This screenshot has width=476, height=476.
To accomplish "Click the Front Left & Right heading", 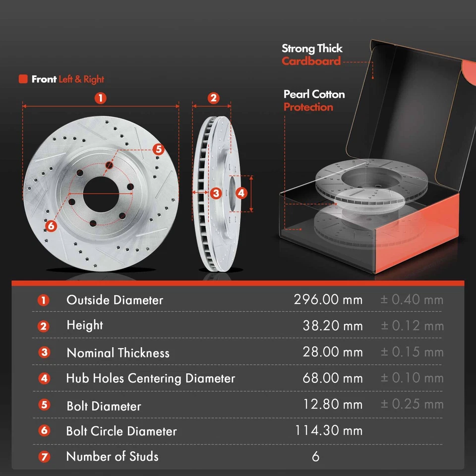I will click(x=61, y=79).
